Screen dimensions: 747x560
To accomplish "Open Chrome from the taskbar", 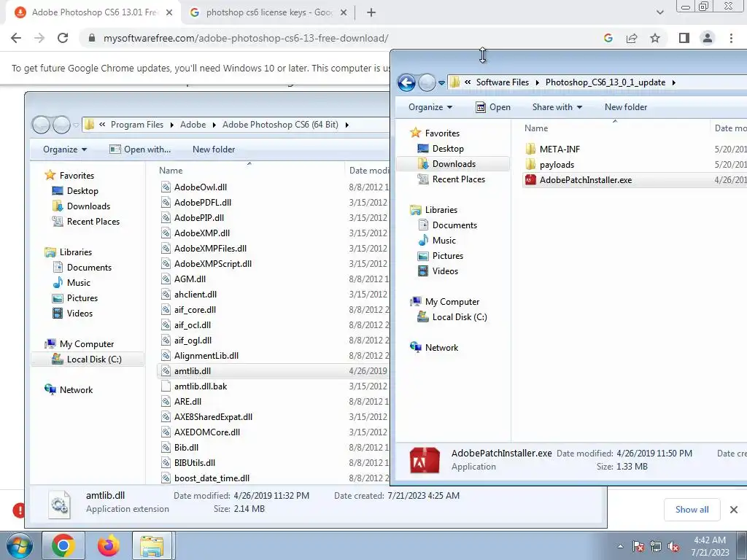I will pyautogui.click(x=63, y=545).
